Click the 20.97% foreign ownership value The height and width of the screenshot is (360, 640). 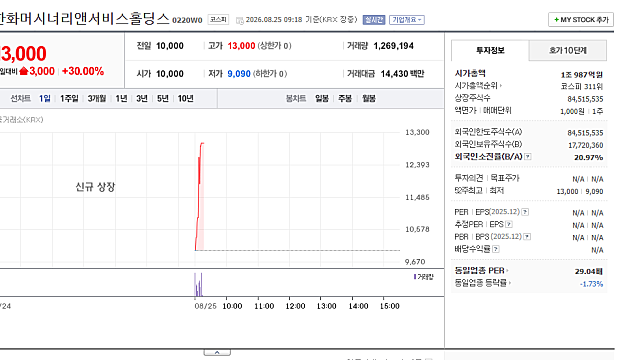coord(589,158)
